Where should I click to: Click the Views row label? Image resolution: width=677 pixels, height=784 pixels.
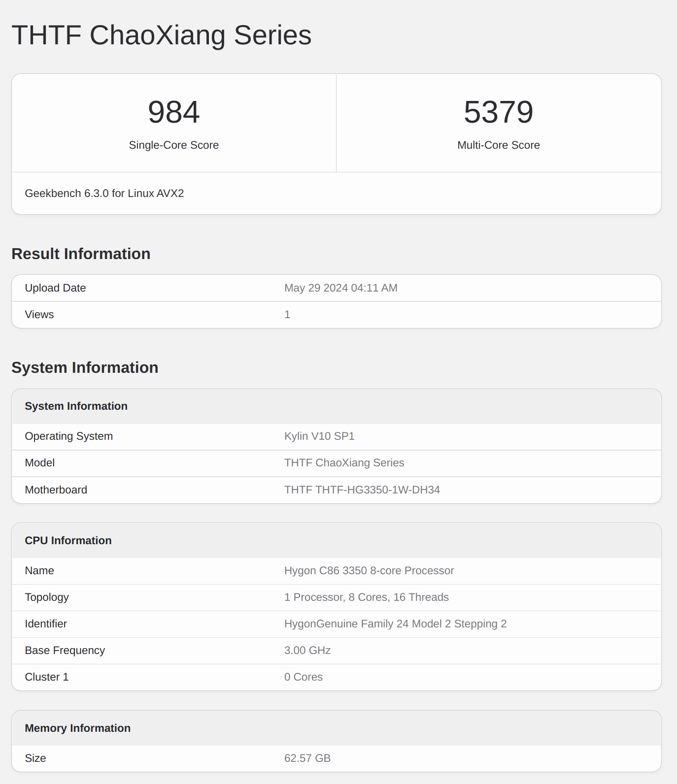[39, 315]
